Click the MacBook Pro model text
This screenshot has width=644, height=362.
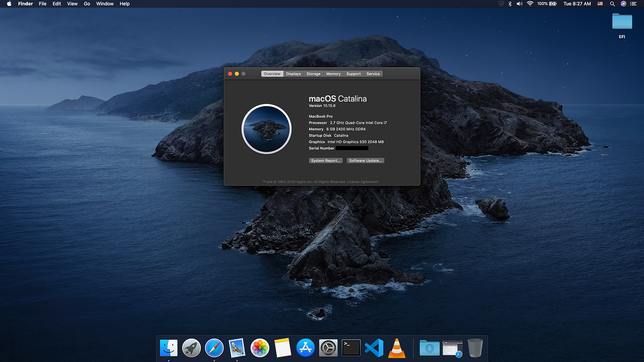pos(321,116)
